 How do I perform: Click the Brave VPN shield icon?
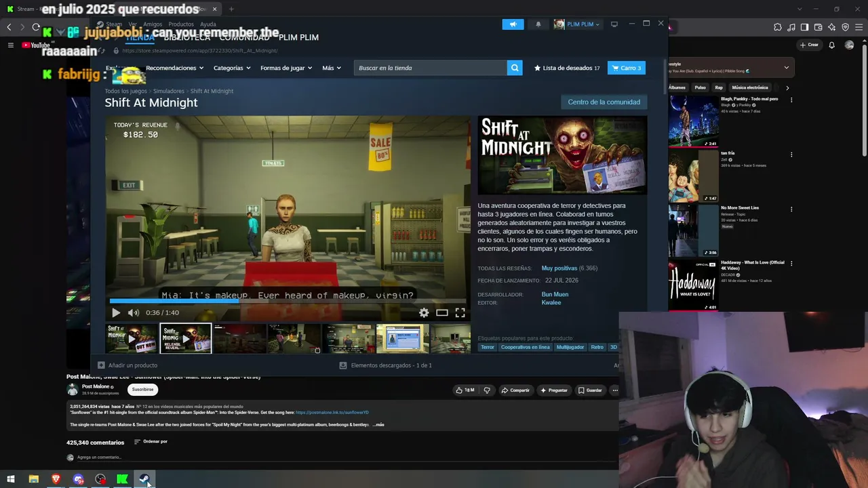tap(846, 27)
